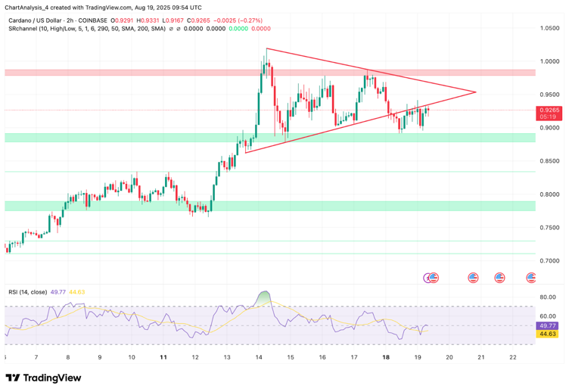
Task: Click the stacked event flag icons below the last candle
Action: pyautogui.click(x=431, y=278)
